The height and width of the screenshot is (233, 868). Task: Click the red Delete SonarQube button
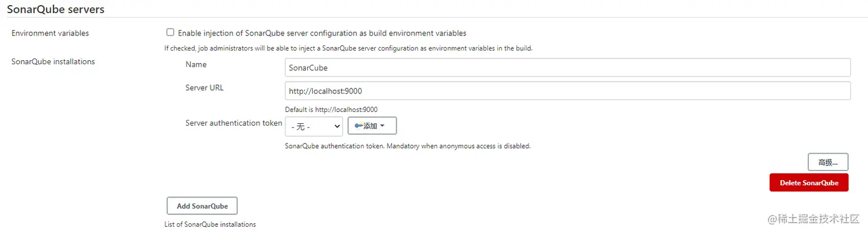(x=809, y=182)
